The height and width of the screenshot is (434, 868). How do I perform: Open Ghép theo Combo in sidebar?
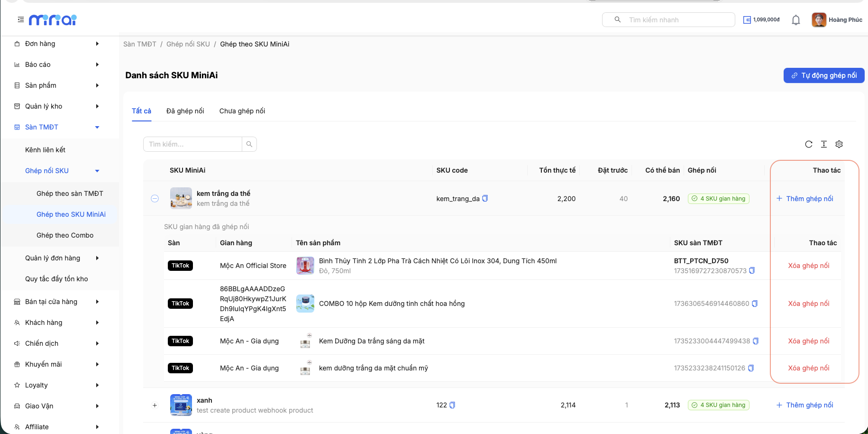pos(65,235)
